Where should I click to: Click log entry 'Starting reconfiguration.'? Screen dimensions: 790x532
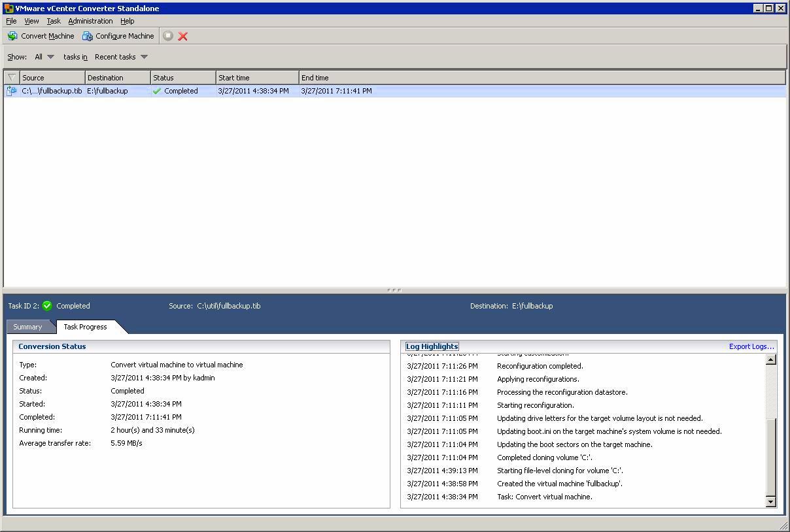tap(536, 405)
